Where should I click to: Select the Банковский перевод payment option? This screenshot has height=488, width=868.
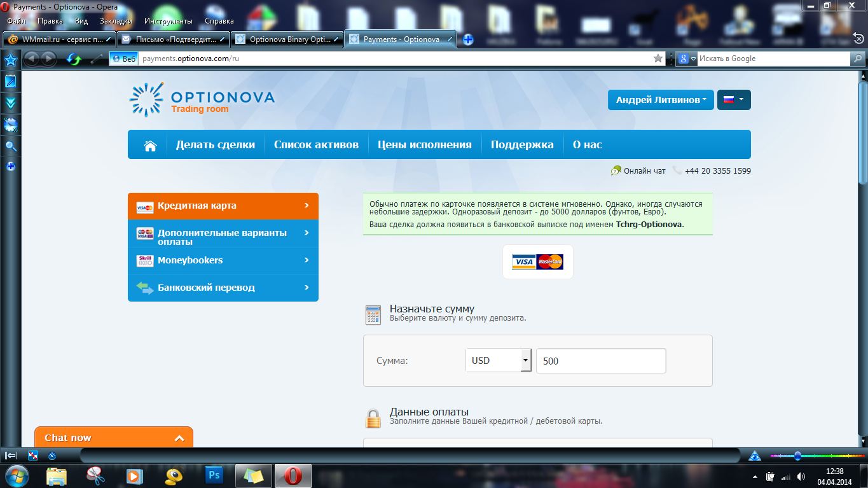pos(223,288)
